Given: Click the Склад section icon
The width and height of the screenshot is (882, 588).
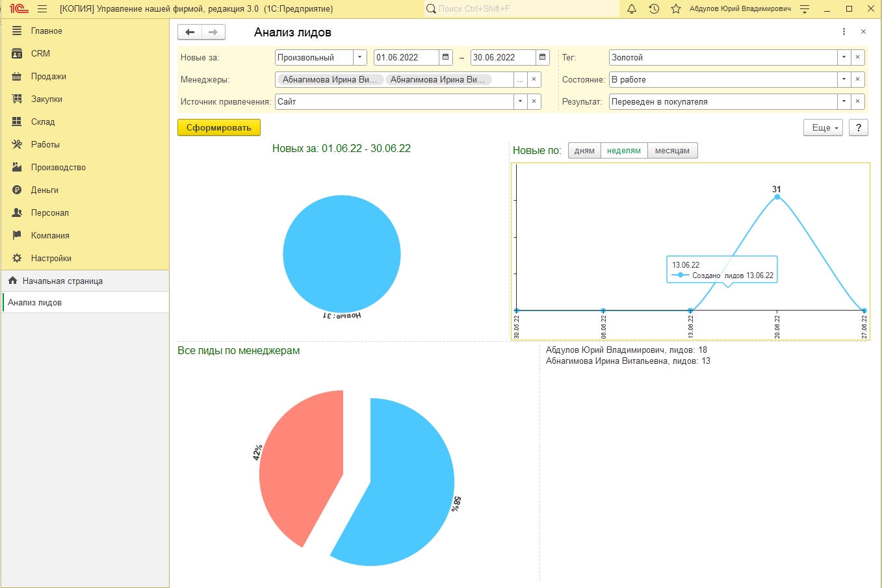Looking at the screenshot, I should tap(17, 121).
